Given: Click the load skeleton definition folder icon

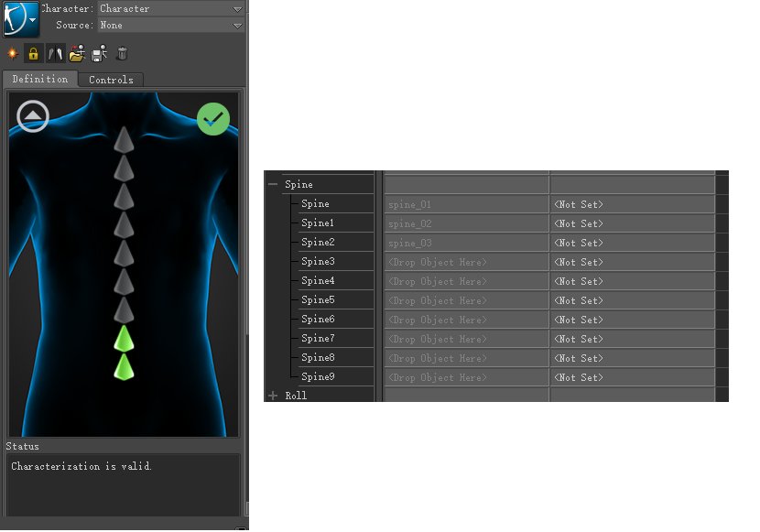Looking at the screenshot, I should (x=77, y=54).
